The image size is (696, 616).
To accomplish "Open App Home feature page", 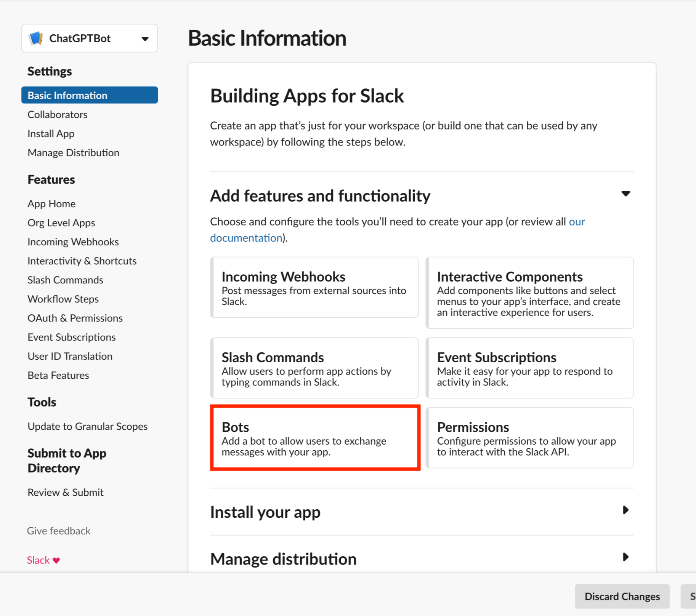I will click(51, 204).
